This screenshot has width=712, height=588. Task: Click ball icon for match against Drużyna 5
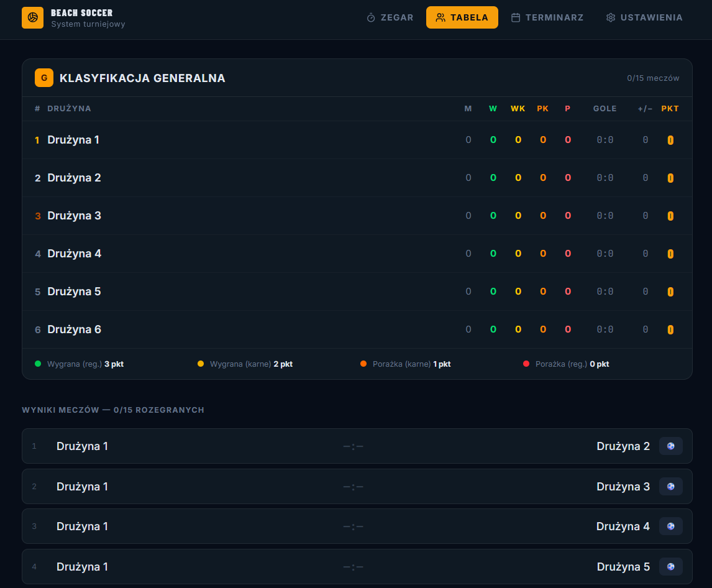pyautogui.click(x=670, y=567)
